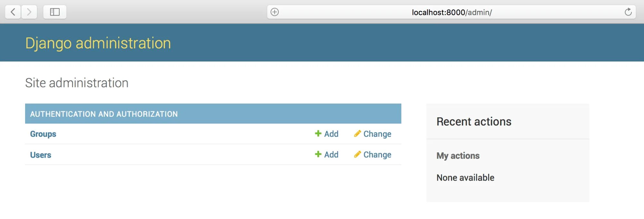The image size is (644, 219).
Task: Click the green plus icon for Users
Action: coord(318,154)
